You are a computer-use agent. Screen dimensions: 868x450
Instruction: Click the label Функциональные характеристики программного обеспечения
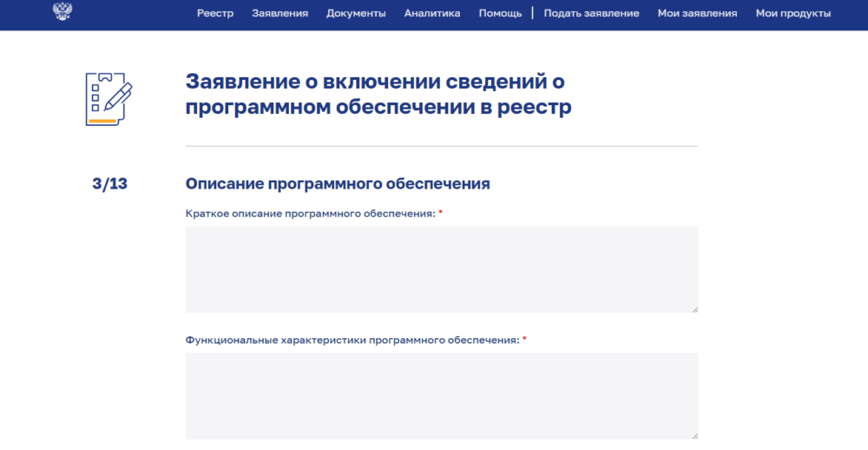[352, 341]
